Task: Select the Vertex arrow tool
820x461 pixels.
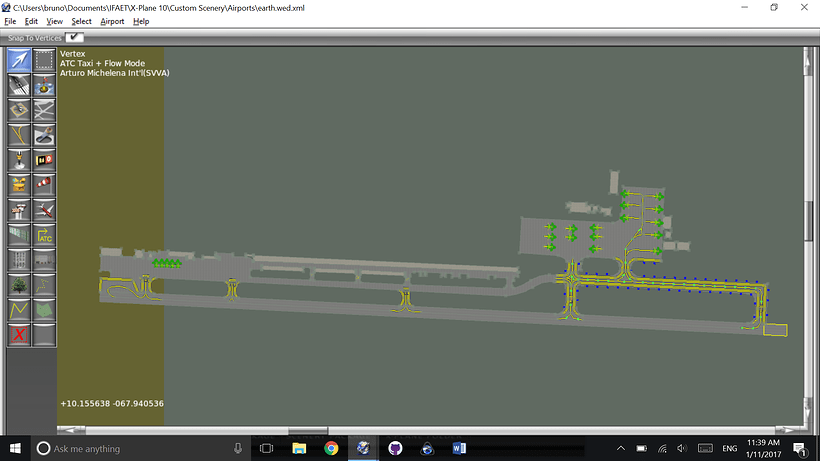Action: 19,60
